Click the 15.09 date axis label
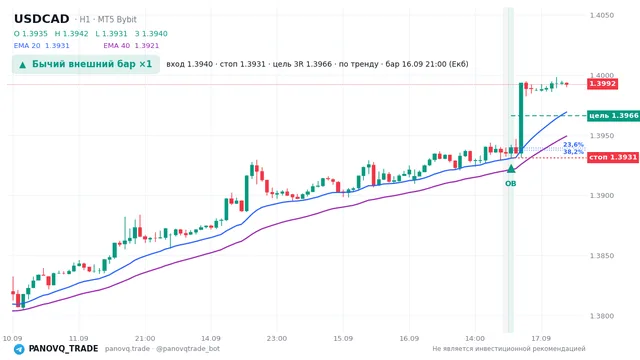Screen dimensions: 640x360 (343, 339)
